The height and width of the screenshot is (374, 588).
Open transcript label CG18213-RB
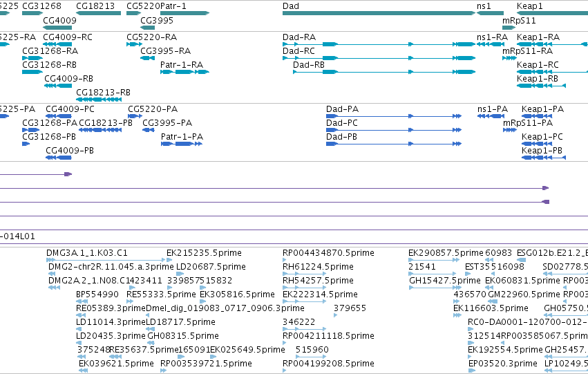point(103,93)
